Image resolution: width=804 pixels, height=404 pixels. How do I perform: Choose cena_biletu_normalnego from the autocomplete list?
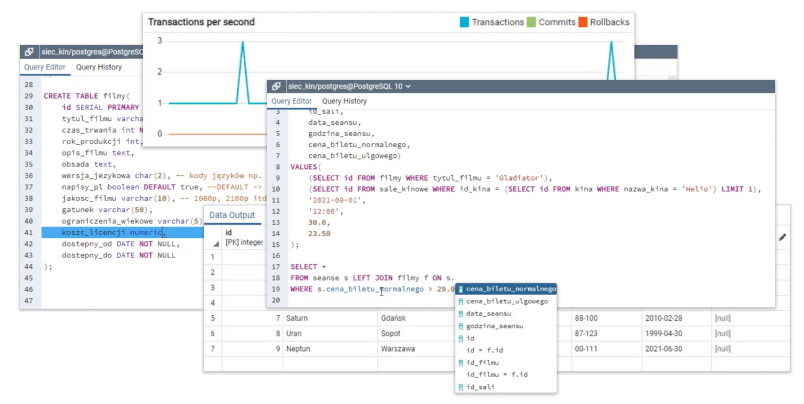pyautogui.click(x=510, y=289)
